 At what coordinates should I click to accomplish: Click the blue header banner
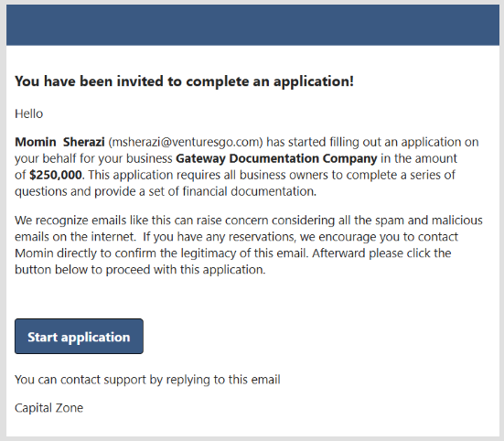point(252,25)
